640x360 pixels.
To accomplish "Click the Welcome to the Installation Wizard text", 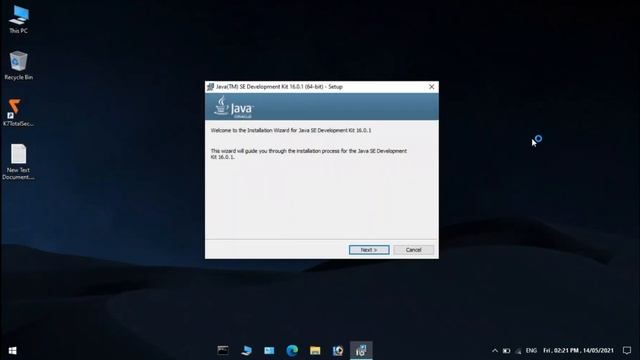I will pos(291,130).
